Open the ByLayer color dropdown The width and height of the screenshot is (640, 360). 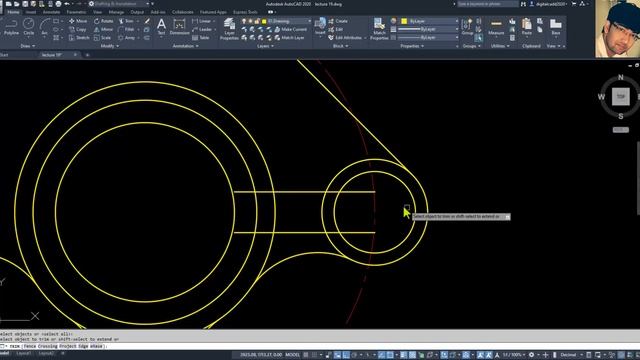[x=457, y=21]
